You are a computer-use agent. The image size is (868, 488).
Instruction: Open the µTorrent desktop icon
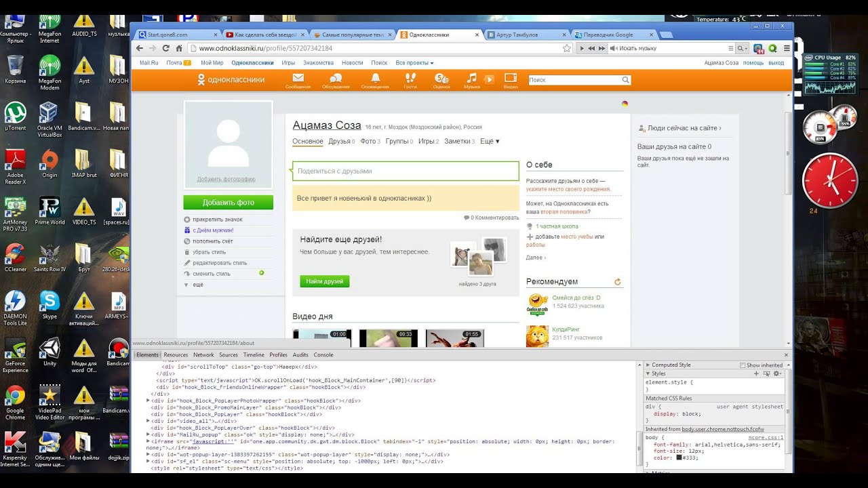pos(15,116)
